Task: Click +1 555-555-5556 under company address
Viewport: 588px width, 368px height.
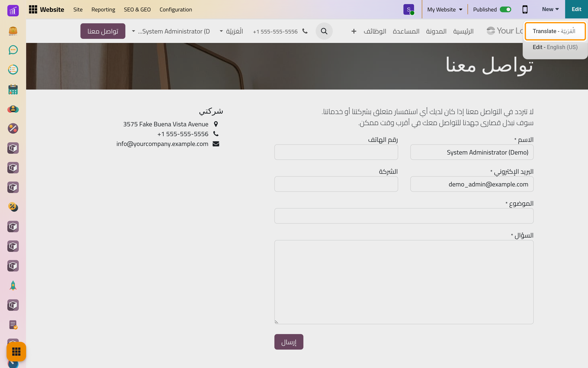Action: pos(183,134)
